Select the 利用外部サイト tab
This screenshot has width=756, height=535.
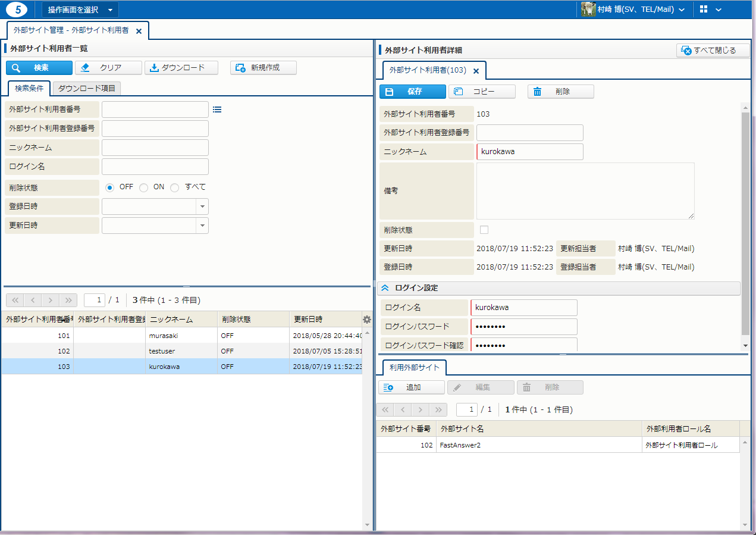[412, 368]
